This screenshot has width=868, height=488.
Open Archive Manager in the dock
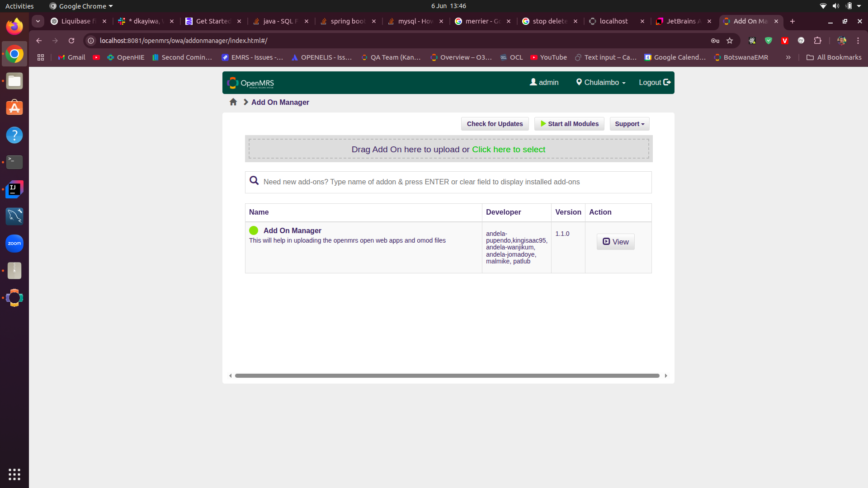point(14,271)
